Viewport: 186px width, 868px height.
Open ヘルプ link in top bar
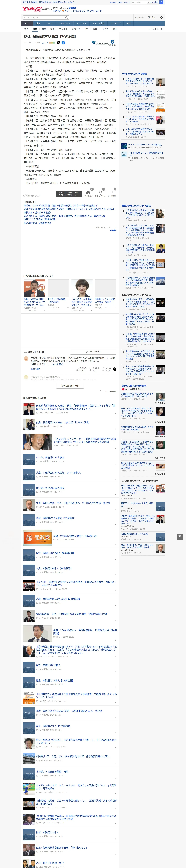pos(127,2)
